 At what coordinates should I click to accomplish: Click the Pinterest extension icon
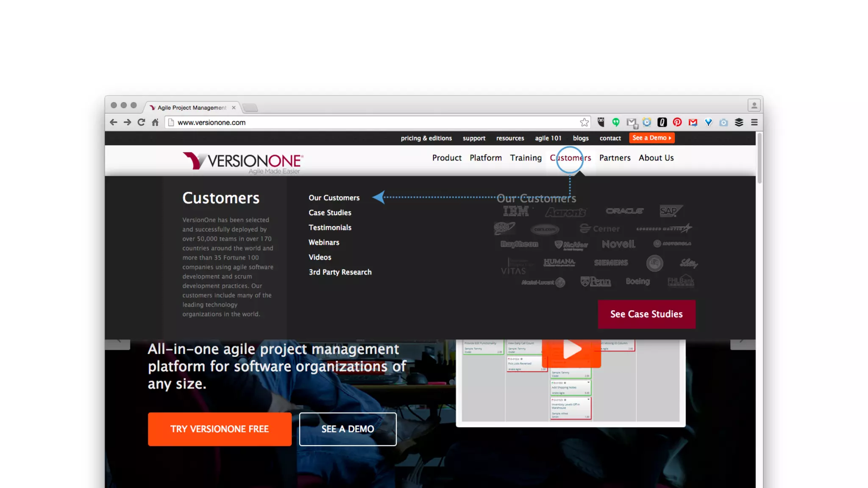[677, 122]
